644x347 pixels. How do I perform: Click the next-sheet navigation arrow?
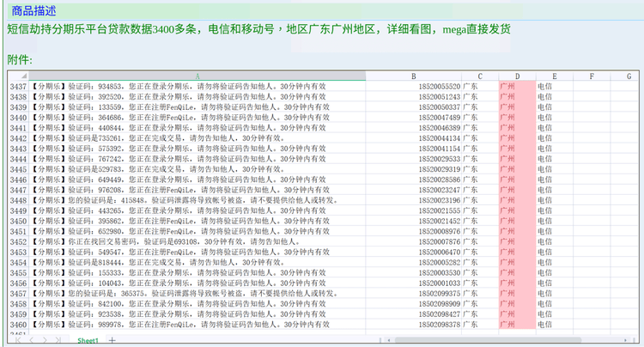43,341
